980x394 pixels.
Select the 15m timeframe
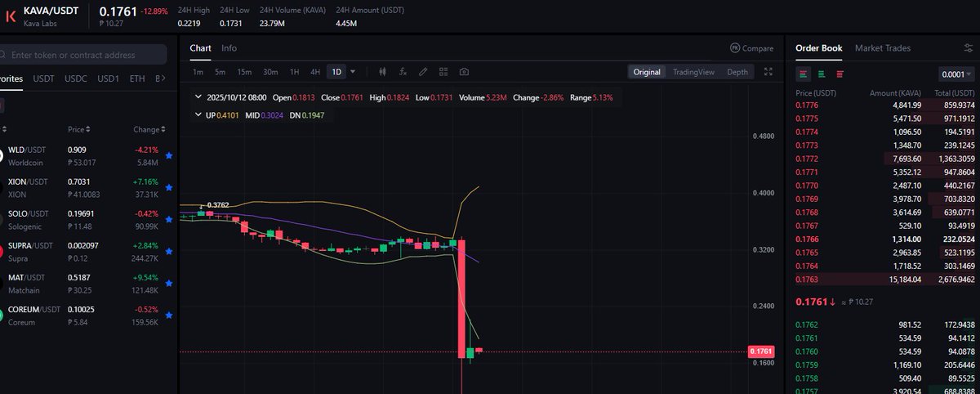(x=244, y=72)
